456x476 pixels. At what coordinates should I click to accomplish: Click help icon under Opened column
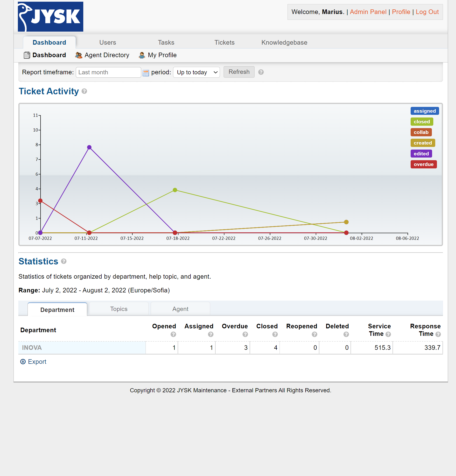[x=173, y=334]
